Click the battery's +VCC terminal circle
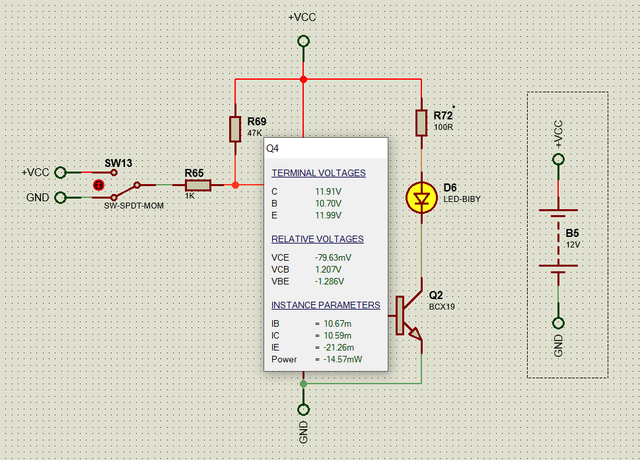 pyautogui.click(x=558, y=159)
